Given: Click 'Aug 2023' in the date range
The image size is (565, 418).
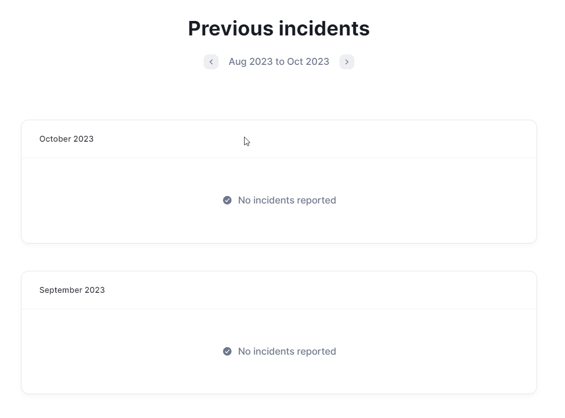Looking at the screenshot, I should 250,62.
